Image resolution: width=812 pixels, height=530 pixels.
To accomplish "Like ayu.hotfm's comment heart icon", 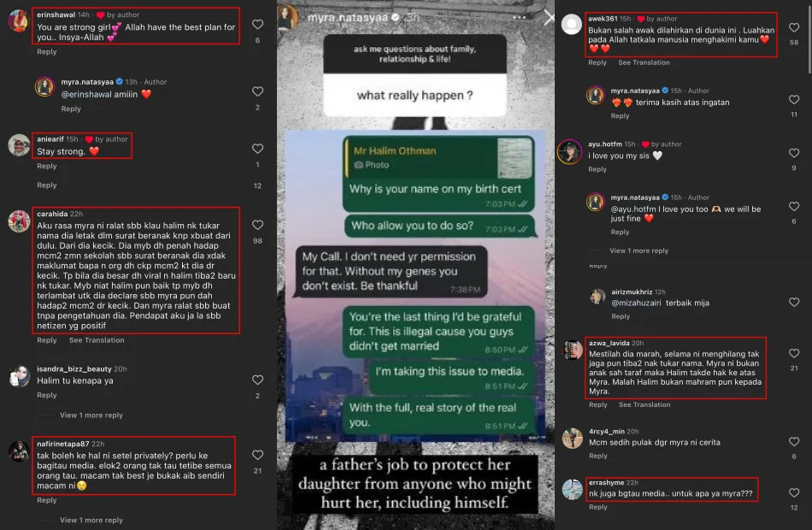I will pos(794,153).
